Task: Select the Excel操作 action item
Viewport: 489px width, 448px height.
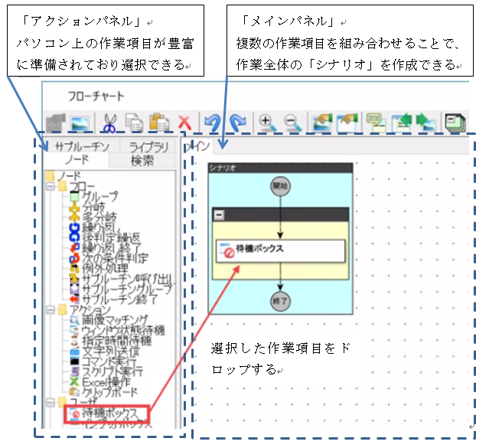Action: tap(100, 382)
